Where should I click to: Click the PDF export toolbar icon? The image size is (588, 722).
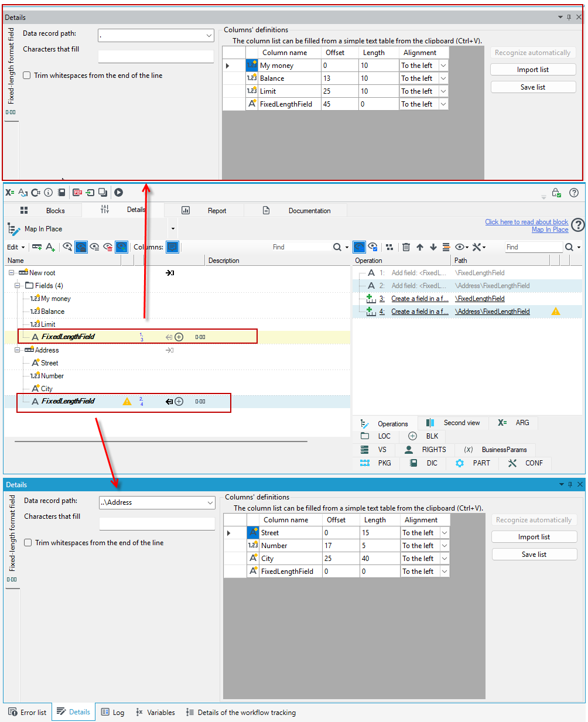point(77,192)
